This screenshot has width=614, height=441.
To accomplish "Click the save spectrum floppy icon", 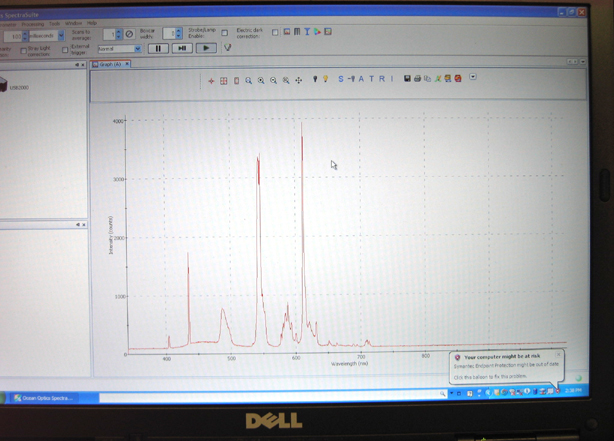I will 407,79.
